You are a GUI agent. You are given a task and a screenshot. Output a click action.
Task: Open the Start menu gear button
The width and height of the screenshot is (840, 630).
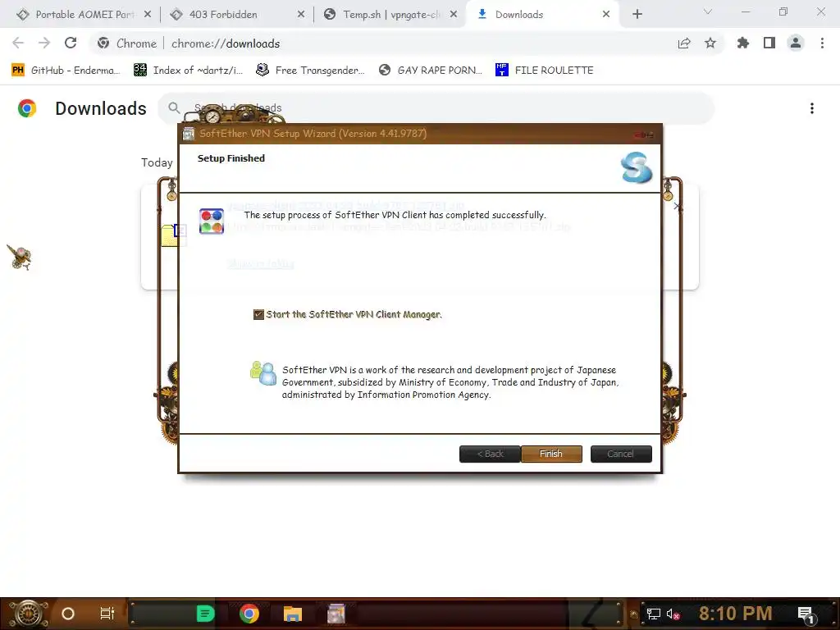coord(27,614)
